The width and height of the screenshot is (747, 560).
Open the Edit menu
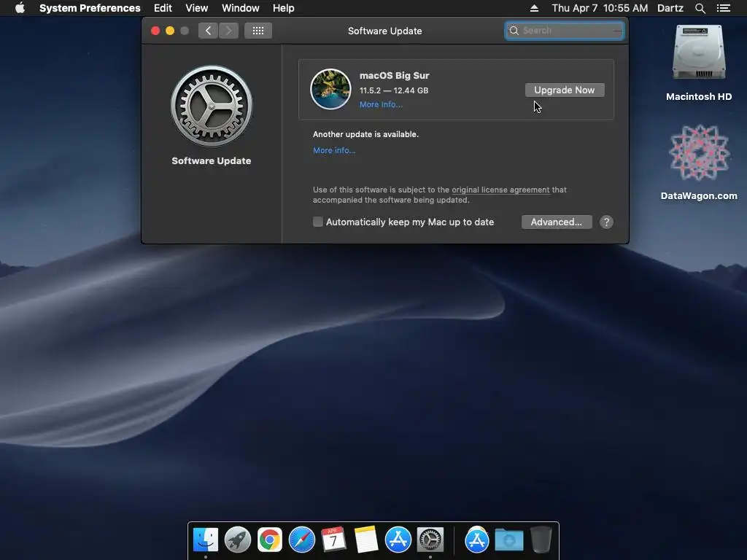pyautogui.click(x=163, y=8)
